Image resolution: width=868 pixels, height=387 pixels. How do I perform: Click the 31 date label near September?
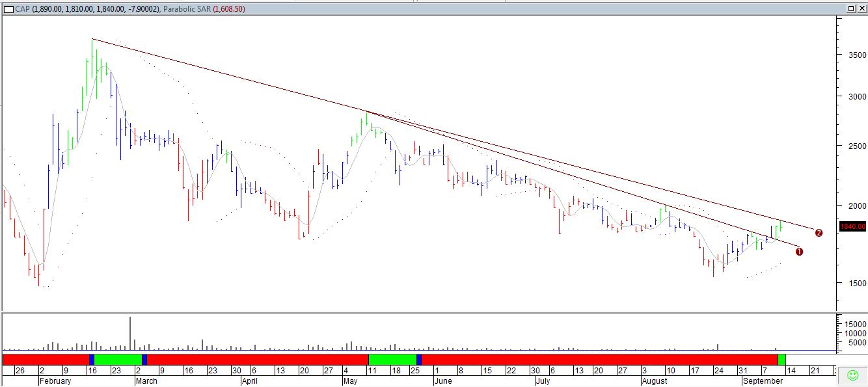tap(742, 371)
